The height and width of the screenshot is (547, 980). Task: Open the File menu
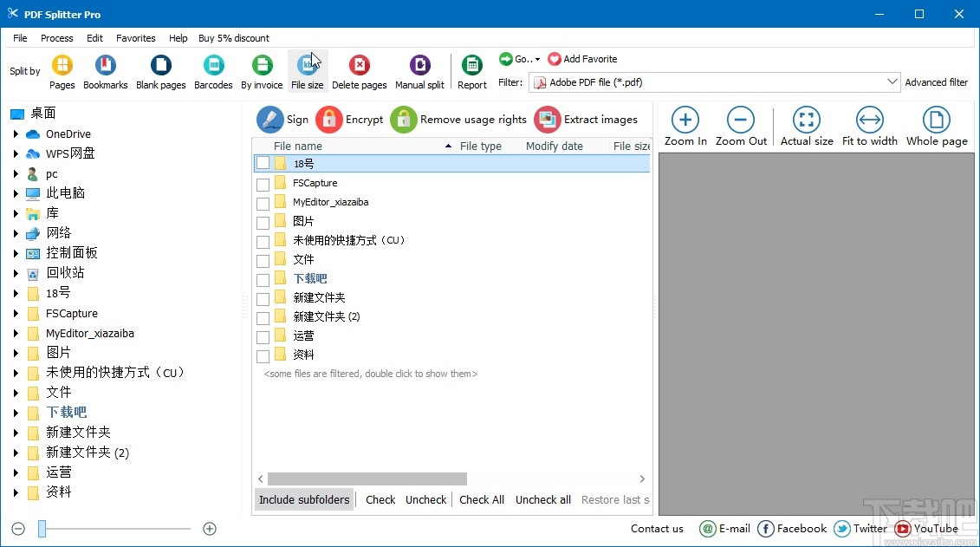click(x=20, y=38)
